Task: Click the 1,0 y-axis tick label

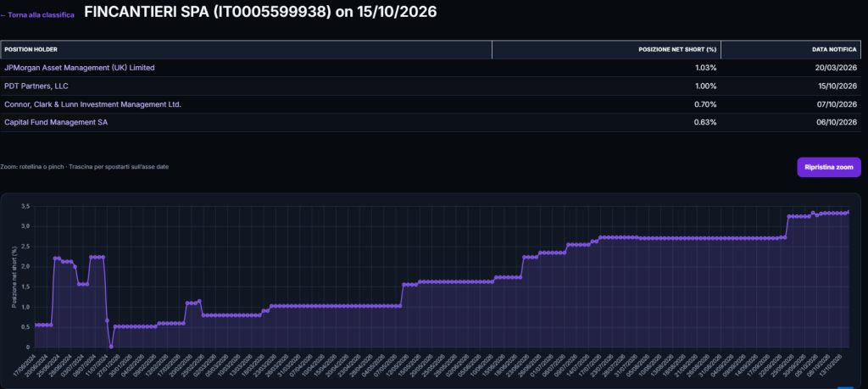Action: [x=25, y=307]
